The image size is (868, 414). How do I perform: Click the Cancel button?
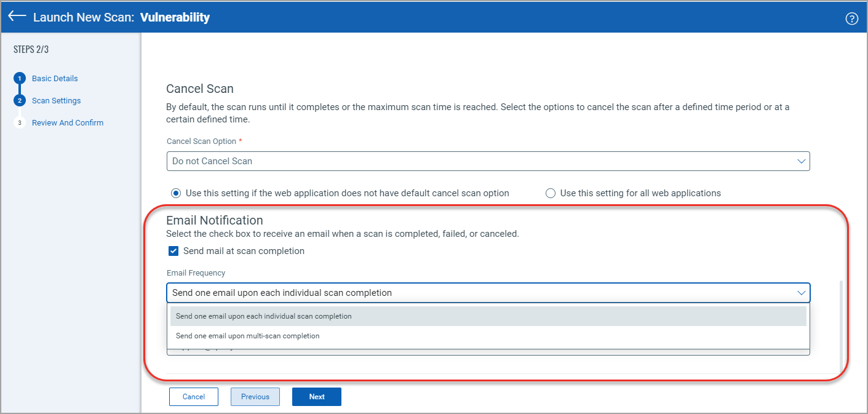pos(193,397)
